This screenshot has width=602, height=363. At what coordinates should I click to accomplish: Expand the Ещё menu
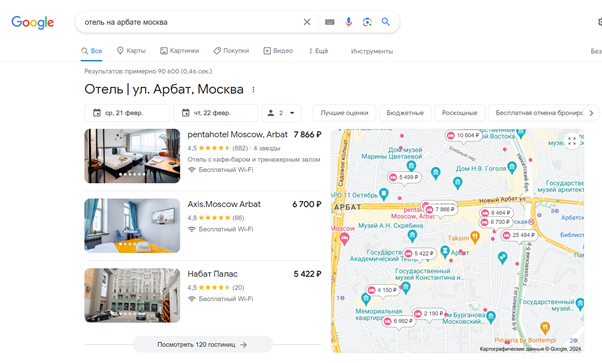[x=319, y=51]
